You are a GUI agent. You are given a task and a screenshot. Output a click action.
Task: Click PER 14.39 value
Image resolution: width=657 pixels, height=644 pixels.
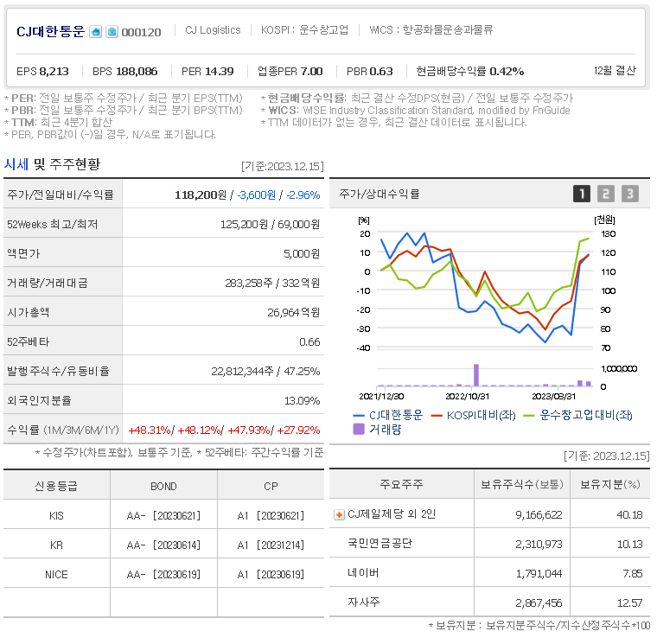pos(207,71)
